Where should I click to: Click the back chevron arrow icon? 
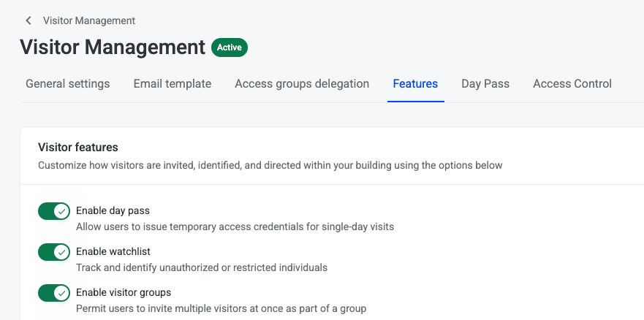[x=29, y=20]
